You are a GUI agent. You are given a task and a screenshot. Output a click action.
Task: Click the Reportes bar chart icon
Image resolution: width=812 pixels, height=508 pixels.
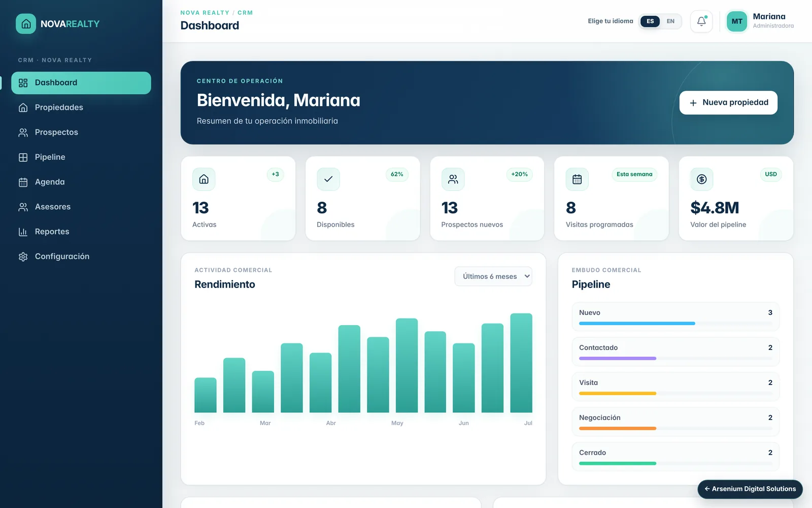click(x=23, y=232)
